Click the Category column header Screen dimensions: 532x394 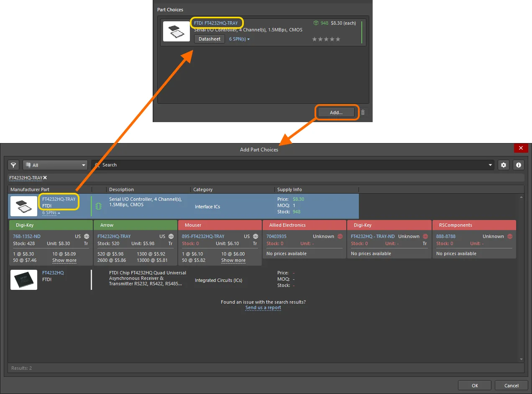tap(232, 189)
